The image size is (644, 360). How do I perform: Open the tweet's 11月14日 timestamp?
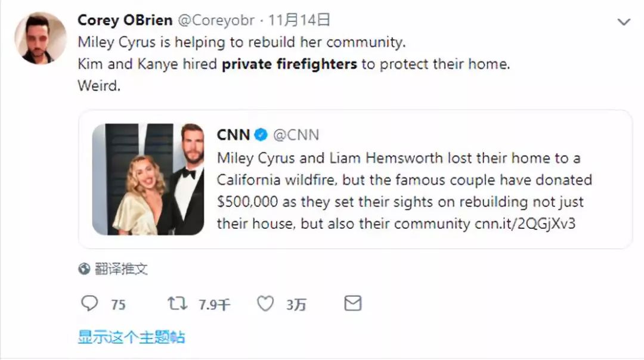(299, 20)
